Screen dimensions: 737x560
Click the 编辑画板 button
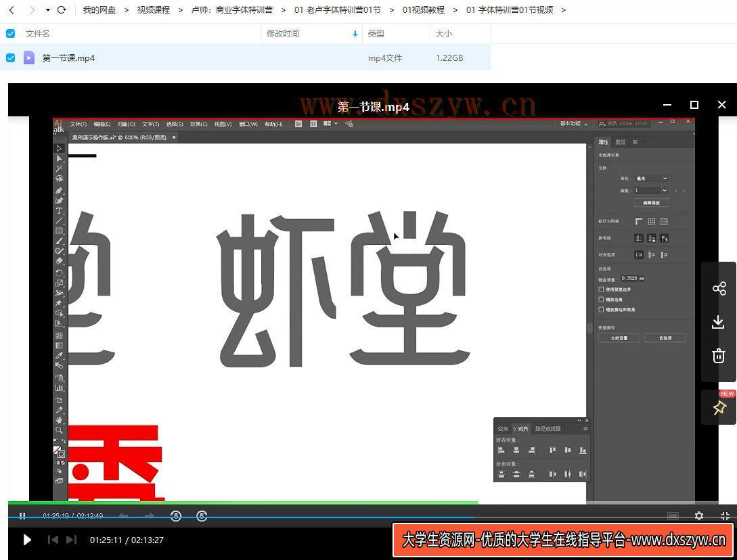pos(652,202)
